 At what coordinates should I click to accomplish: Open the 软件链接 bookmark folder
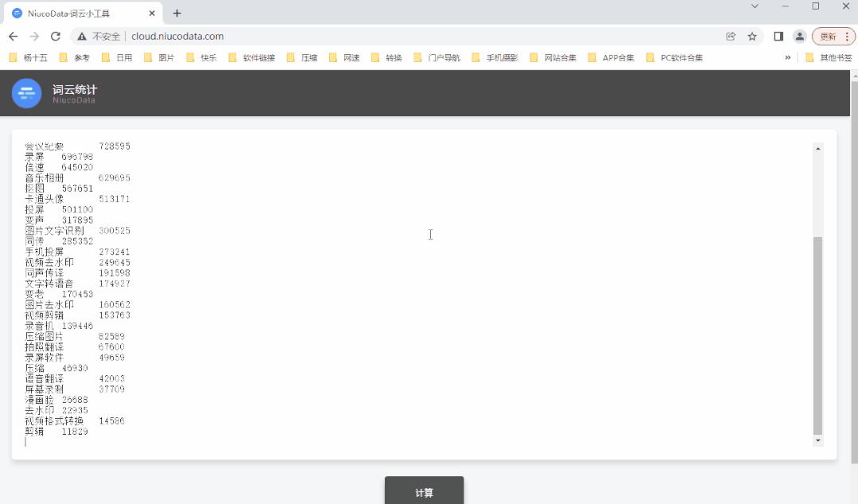tap(252, 57)
